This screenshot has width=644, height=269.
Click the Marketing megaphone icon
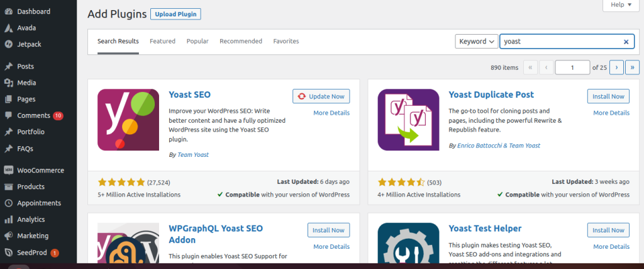(x=8, y=236)
